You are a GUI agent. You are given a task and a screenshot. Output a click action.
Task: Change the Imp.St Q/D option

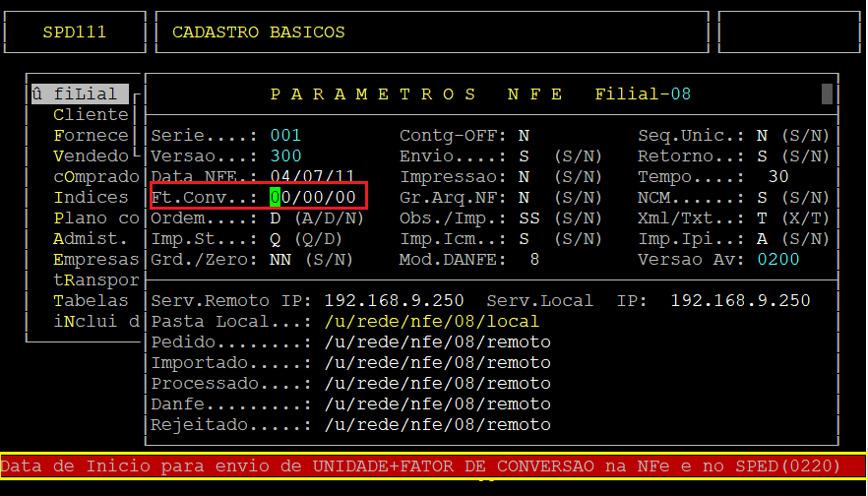point(276,239)
